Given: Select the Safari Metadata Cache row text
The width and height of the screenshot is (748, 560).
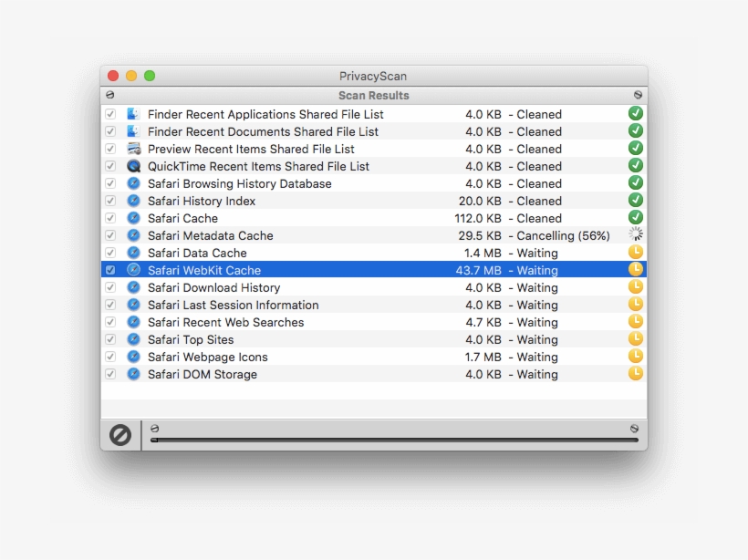Looking at the screenshot, I should 211,235.
